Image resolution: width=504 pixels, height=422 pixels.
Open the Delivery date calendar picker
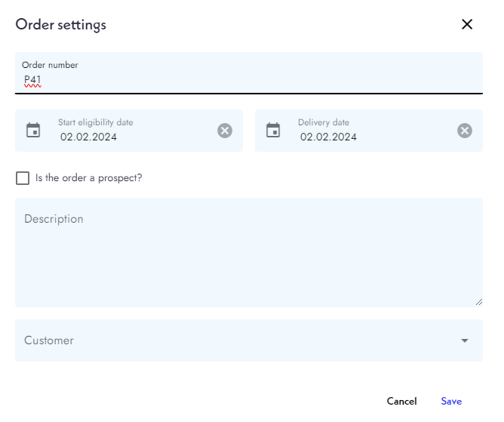tap(273, 130)
